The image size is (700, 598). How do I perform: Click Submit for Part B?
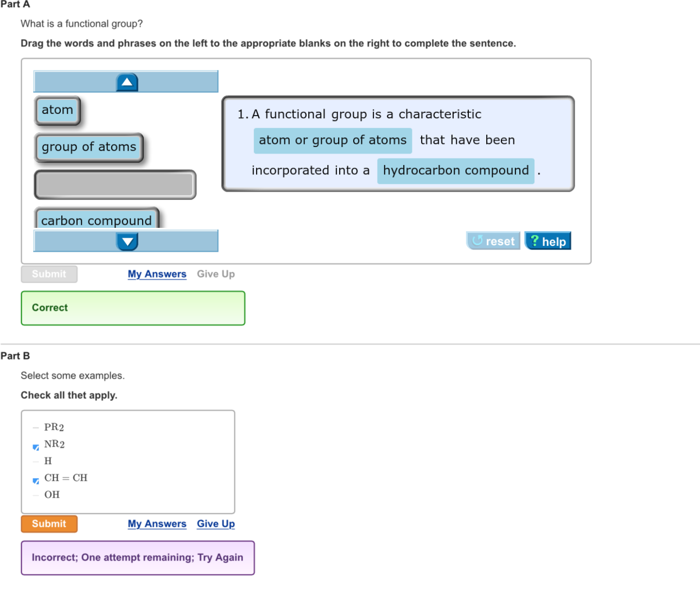pyautogui.click(x=49, y=524)
